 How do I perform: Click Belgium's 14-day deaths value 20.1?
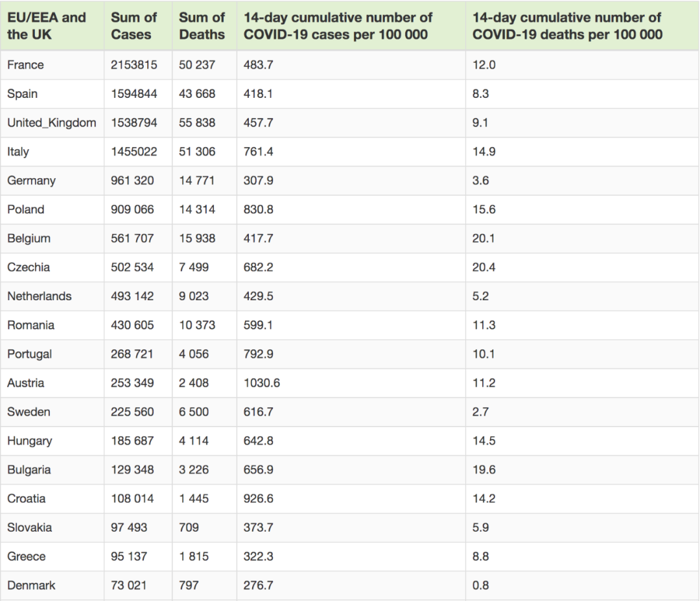point(484,239)
